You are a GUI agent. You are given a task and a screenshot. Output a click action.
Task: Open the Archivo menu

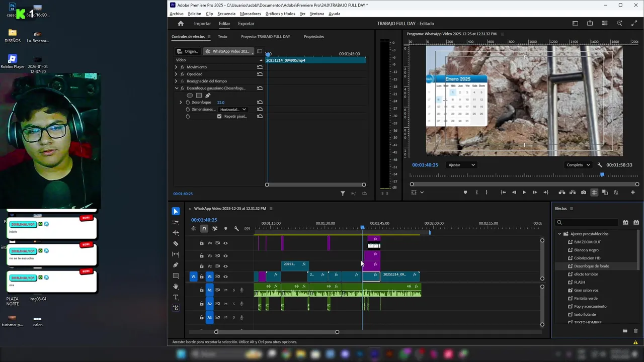click(x=177, y=14)
